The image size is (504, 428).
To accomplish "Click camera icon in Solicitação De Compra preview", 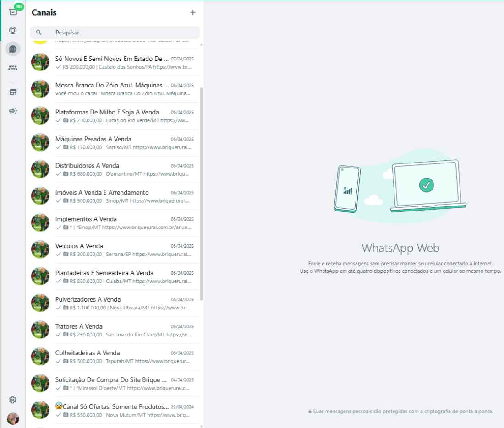I will (x=66, y=388).
